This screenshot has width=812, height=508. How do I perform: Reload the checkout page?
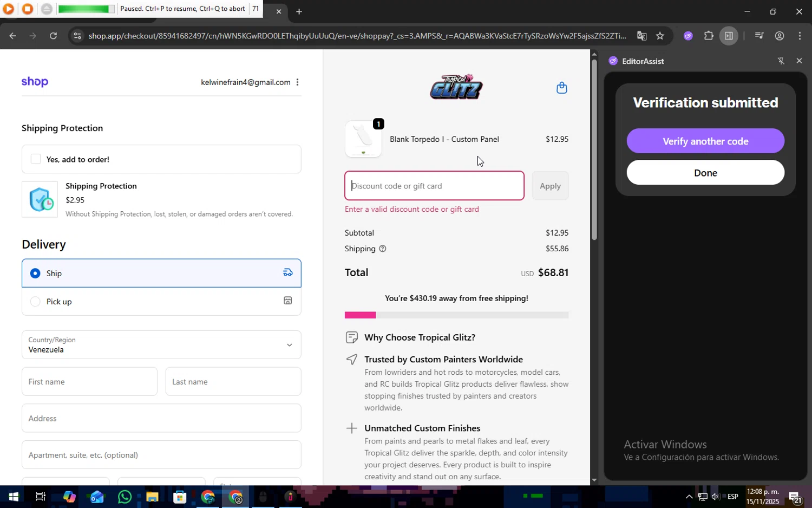pyautogui.click(x=53, y=36)
